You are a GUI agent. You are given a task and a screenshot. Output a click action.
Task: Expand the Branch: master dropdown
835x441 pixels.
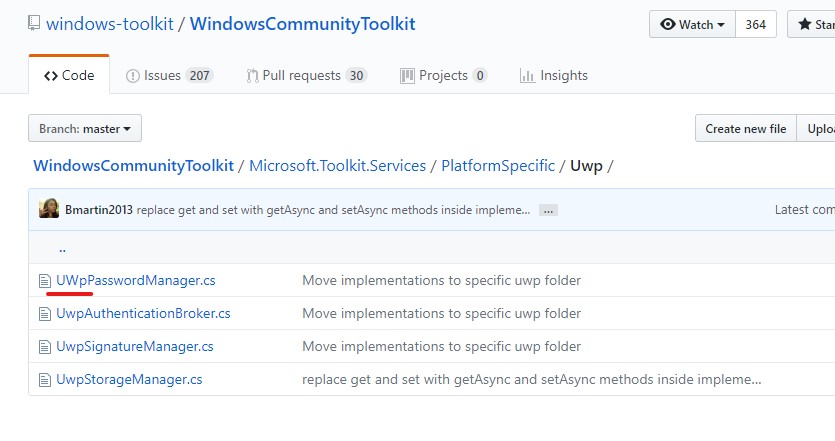[85, 128]
